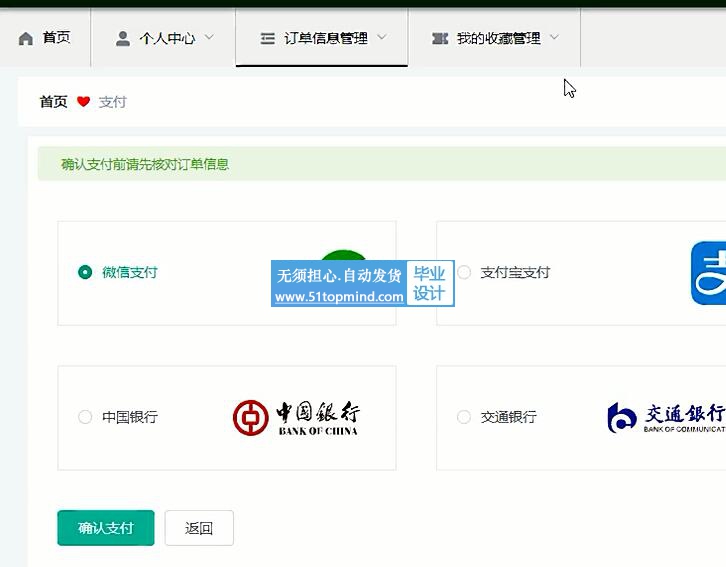Select the 中国银行 radio button
This screenshot has height=567, width=726.
pyautogui.click(x=85, y=417)
